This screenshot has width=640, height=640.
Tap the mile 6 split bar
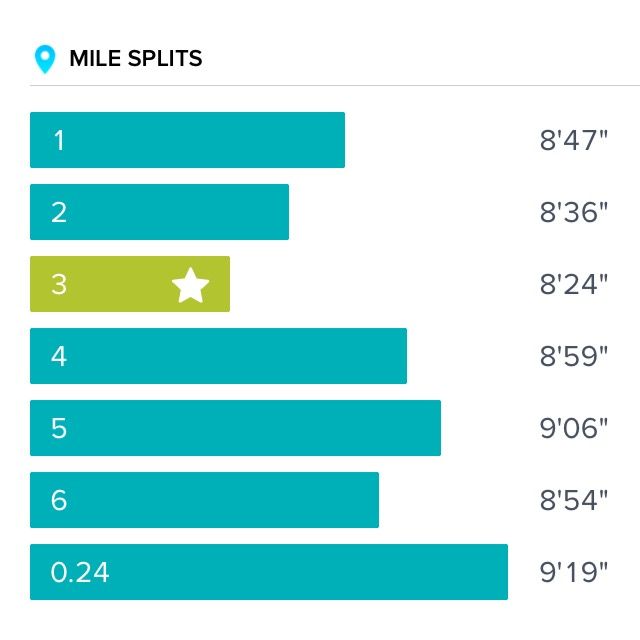click(x=204, y=500)
